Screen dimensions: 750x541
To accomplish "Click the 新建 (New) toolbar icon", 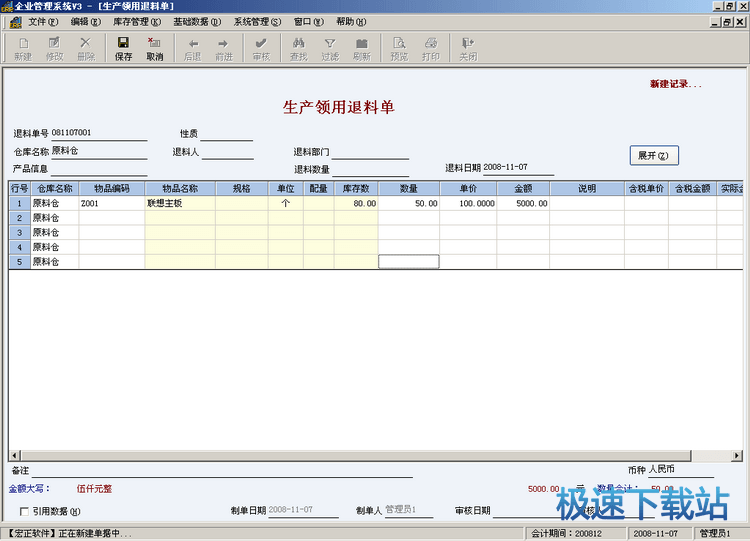I will [22, 48].
